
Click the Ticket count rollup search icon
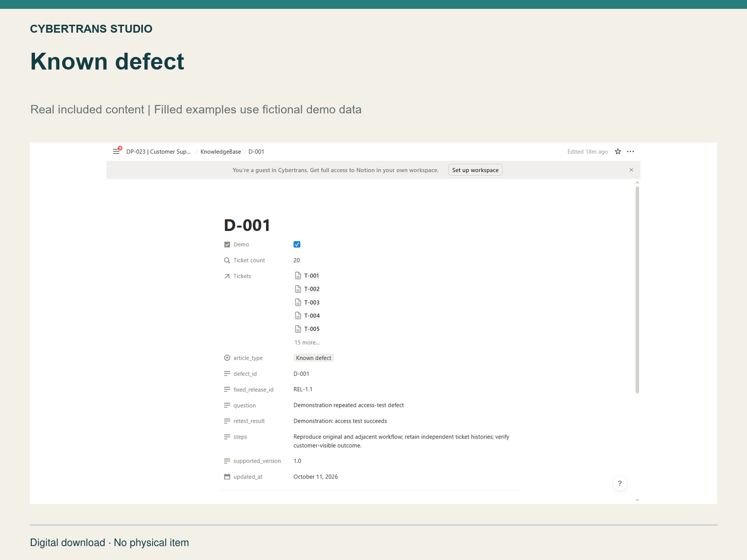(227, 260)
